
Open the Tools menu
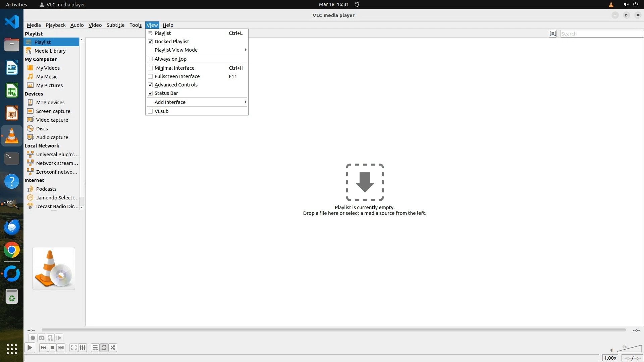click(x=136, y=25)
